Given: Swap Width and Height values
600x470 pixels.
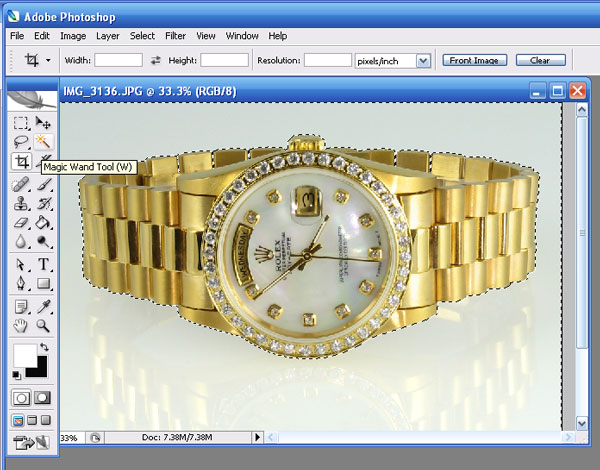Looking at the screenshot, I should (155, 60).
